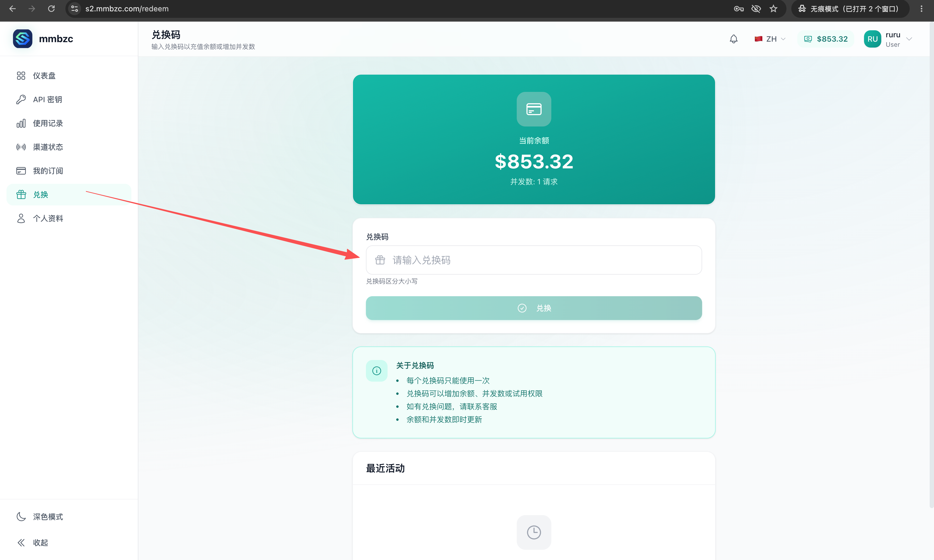Click the browser back arrow

12,9
